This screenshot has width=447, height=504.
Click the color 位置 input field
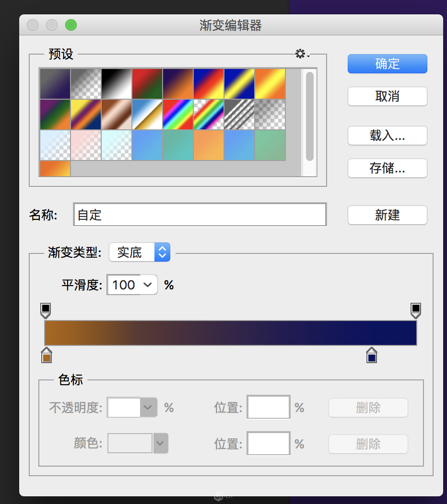coord(269,443)
